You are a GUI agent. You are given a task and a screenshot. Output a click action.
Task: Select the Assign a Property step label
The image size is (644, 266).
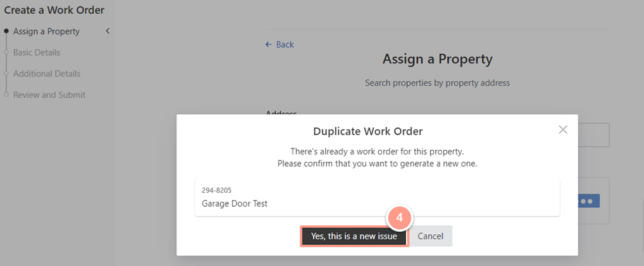pos(46,31)
